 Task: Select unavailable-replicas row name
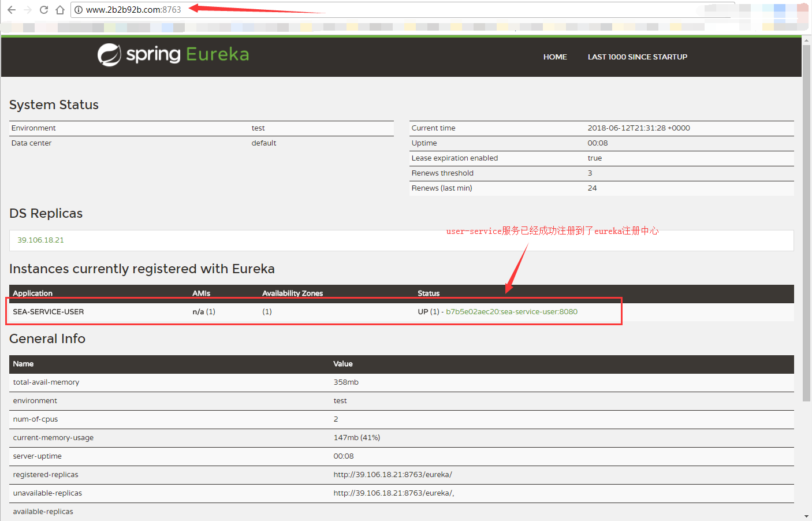click(47, 493)
